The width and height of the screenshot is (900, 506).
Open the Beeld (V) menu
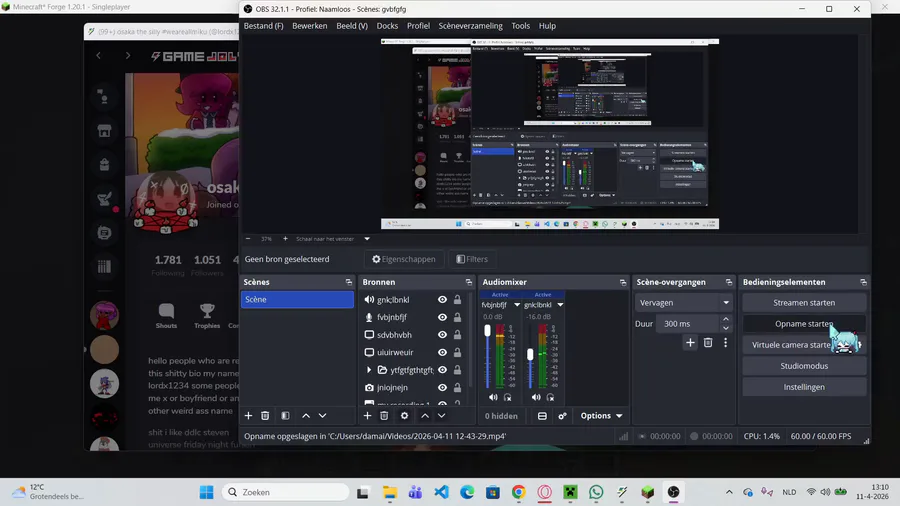click(352, 26)
